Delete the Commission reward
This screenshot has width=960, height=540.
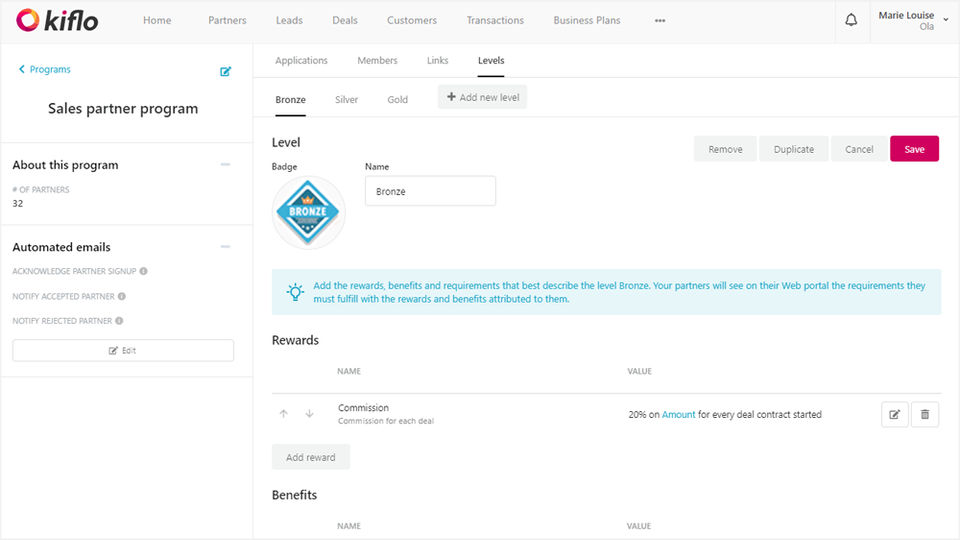[925, 414]
